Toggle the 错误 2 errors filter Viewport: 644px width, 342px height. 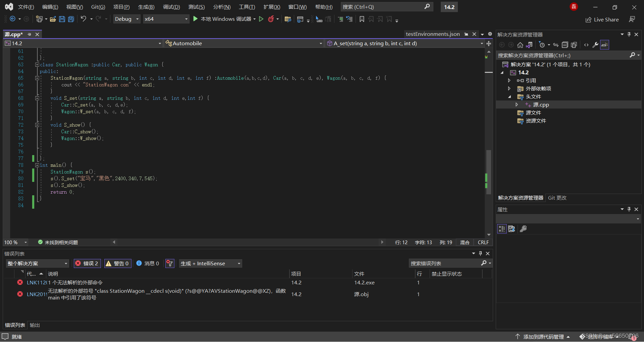tap(87, 263)
